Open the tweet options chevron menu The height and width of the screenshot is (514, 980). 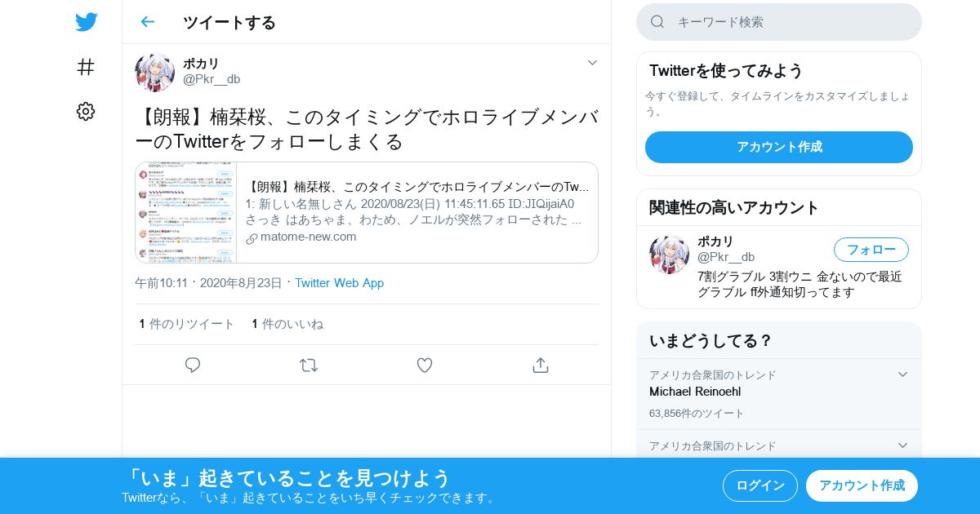pos(592,63)
